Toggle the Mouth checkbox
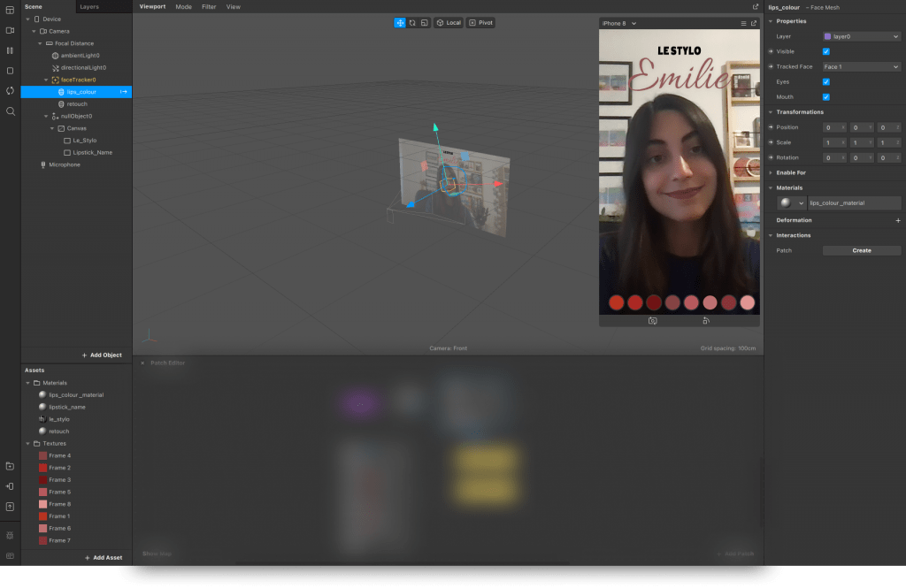The width and height of the screenshot is (906, 588). [x=826, y=97]
